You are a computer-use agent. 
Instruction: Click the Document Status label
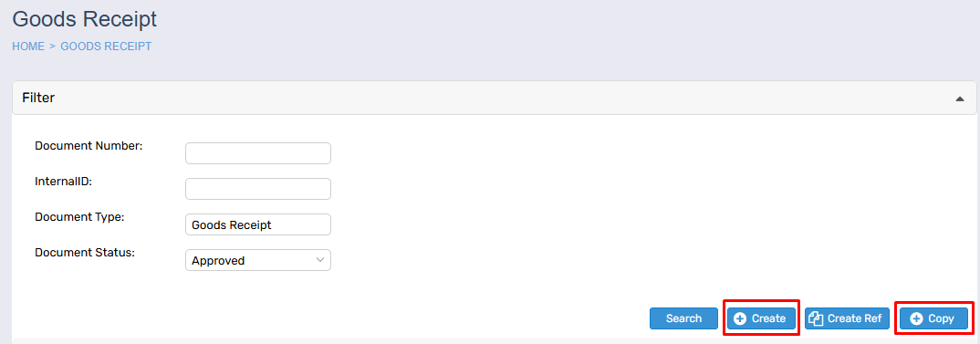click(x=85, y=253)
